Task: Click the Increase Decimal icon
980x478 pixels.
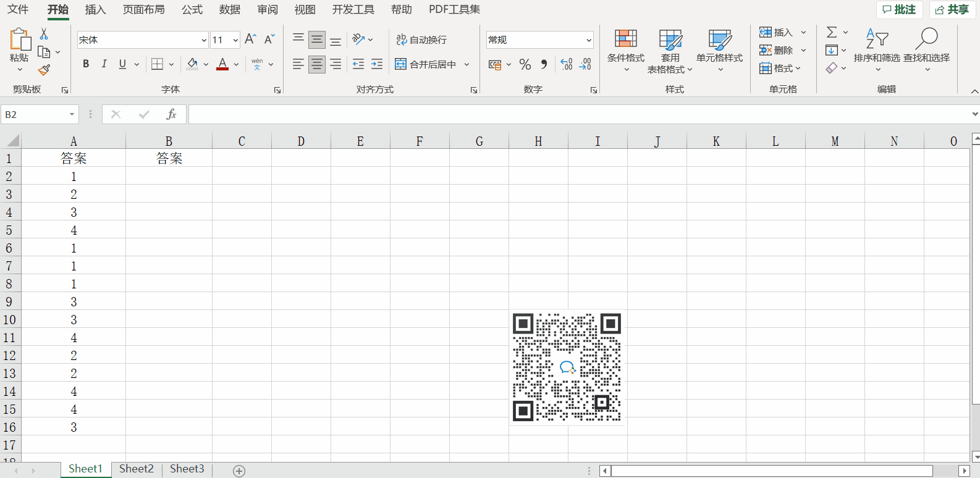Action: [x=566, y=64]
